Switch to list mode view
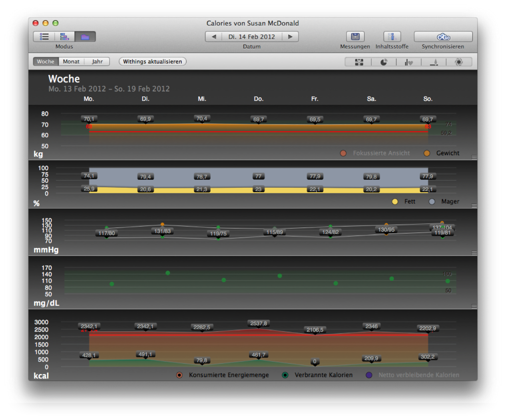This screenshot has height=420, width=506. (x=44, y=37)
